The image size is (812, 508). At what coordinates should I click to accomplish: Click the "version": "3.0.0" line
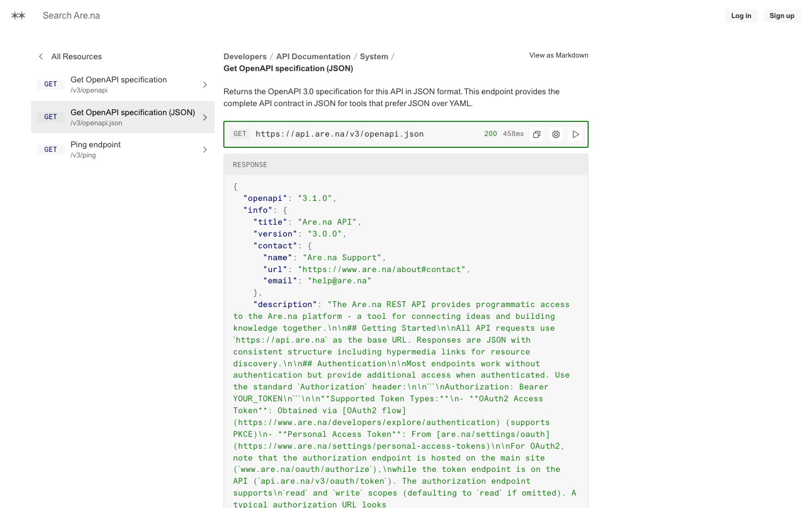[x=300, y=234]
